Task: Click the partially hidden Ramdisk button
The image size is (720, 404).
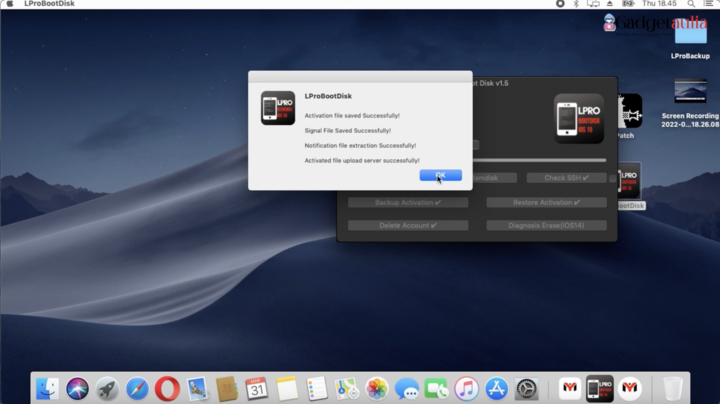Action: [495, 178]
